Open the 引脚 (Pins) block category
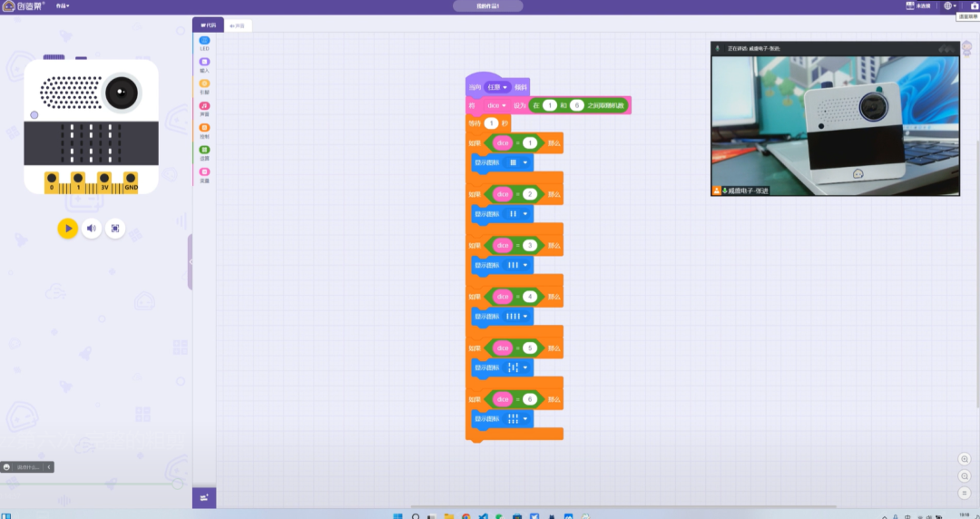The image size is (980, 519). tap(204, 86)
